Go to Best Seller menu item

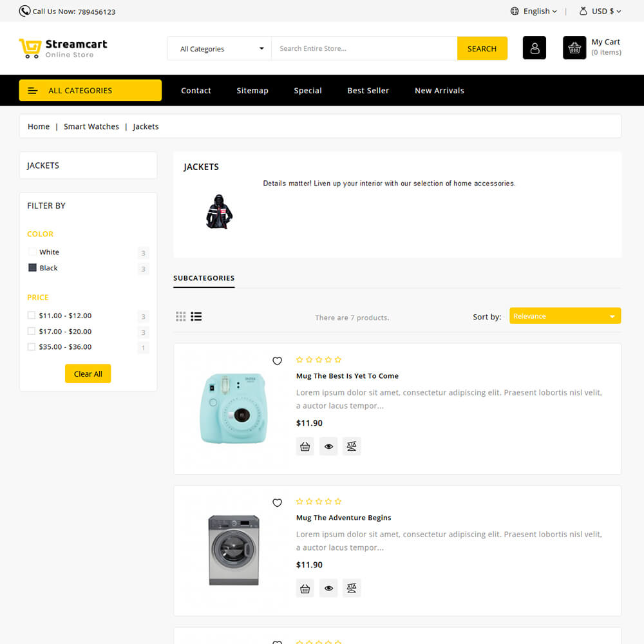368,90
